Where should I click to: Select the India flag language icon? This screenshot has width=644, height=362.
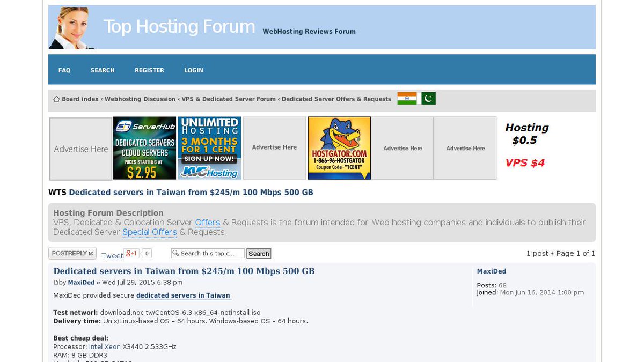407,98
